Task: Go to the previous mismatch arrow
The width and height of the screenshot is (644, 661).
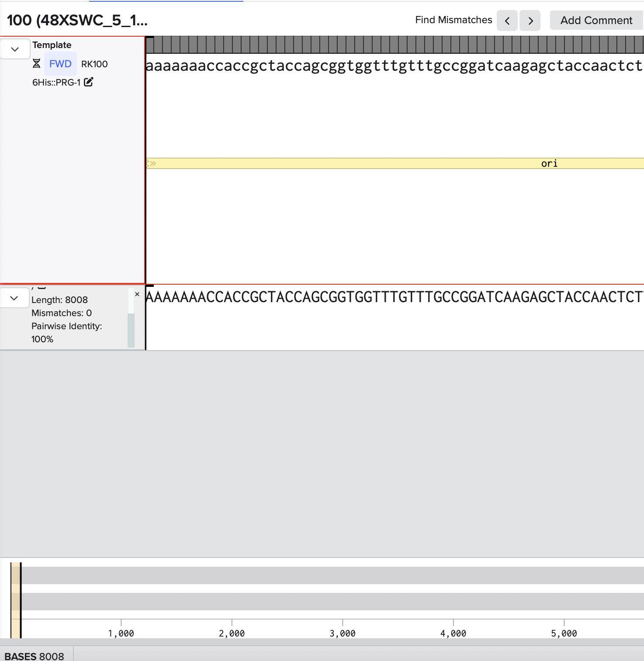Action: coord(507,21)
